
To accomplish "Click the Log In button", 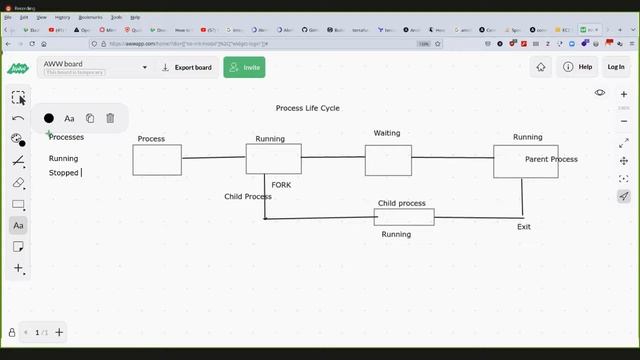I will click(616, 67).
